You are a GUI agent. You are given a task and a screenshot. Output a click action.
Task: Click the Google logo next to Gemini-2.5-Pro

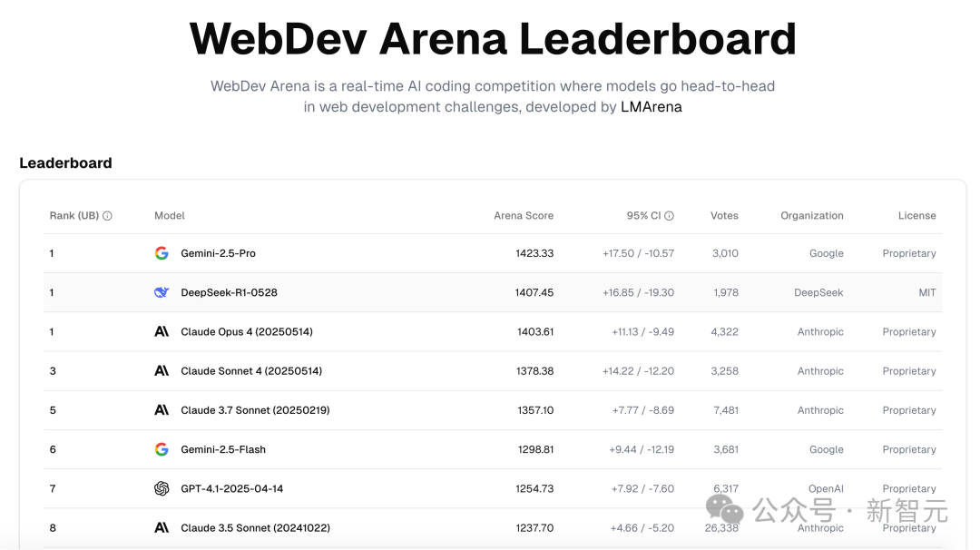(162, 253)
